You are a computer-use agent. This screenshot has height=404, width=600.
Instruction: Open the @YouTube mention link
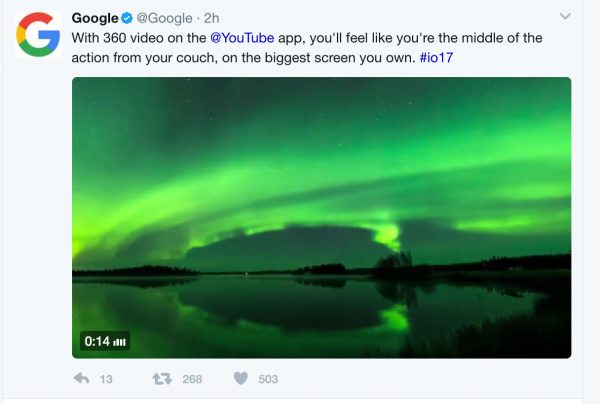coord(242,38)
